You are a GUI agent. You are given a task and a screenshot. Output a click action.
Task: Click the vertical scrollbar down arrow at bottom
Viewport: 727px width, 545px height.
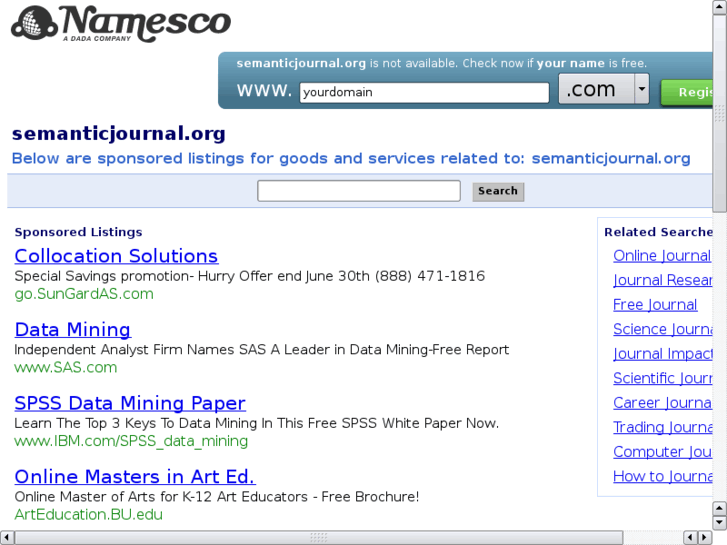coord(720,522)
